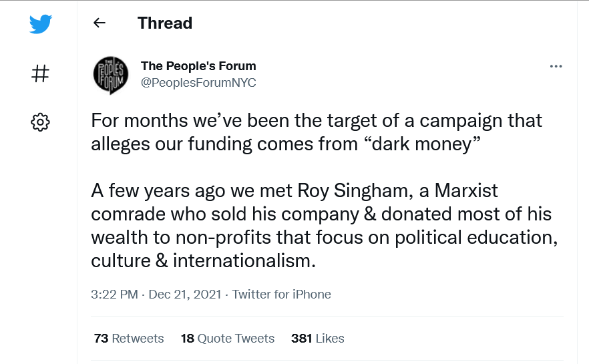
Task: View the 73 Retweets list
Action: [129, 339]
